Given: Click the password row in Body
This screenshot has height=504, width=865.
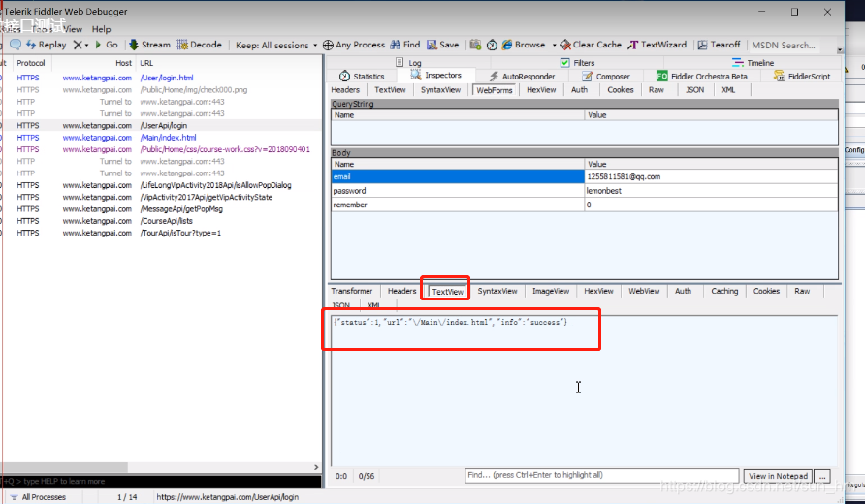Looking at the screenshot, I should 584,191.
